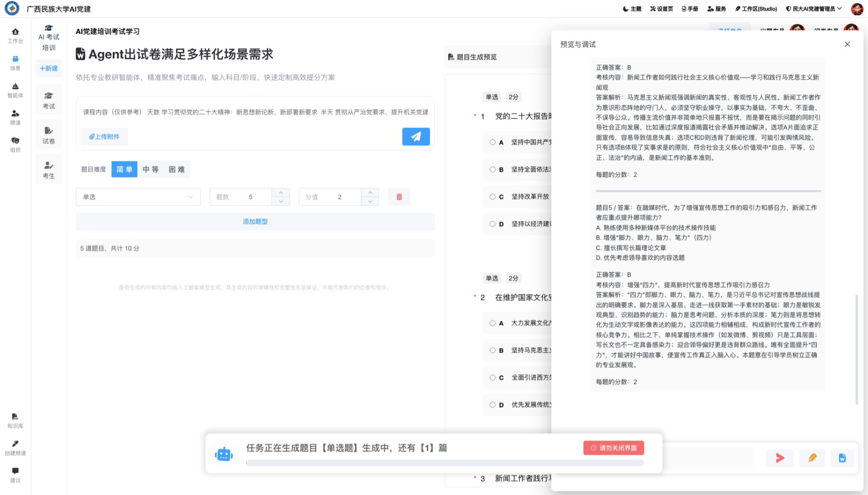The height and width of the screenshot is (495, 868).
Task: Click the 上传附件 upload link
Action: click(x=104, y=137)
